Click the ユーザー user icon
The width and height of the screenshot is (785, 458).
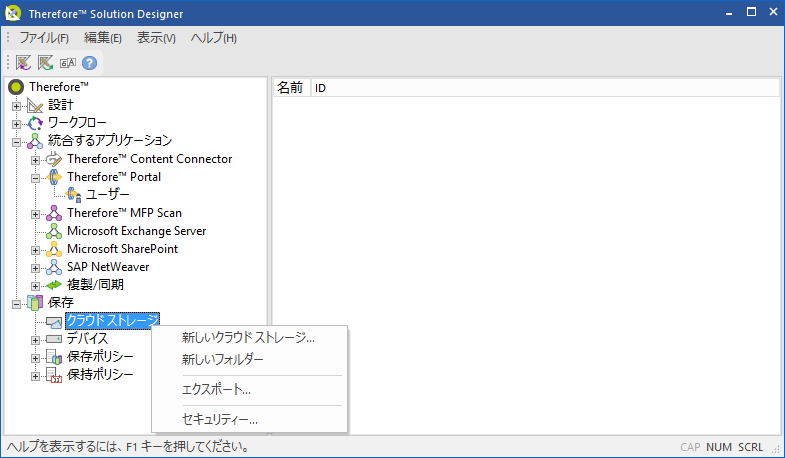click(74, 195)
